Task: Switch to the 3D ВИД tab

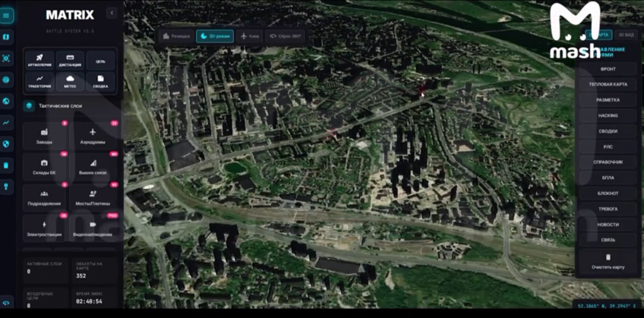Action: [626, 35]
